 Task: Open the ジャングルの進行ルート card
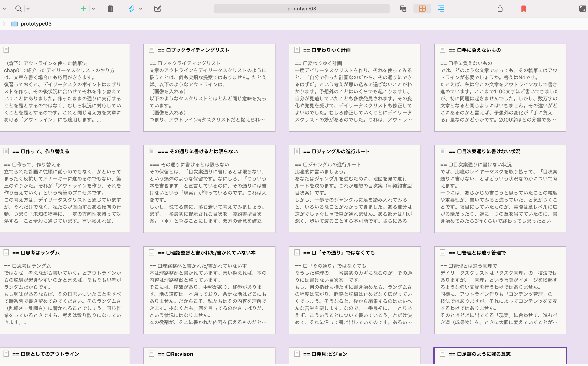point(355,189)
